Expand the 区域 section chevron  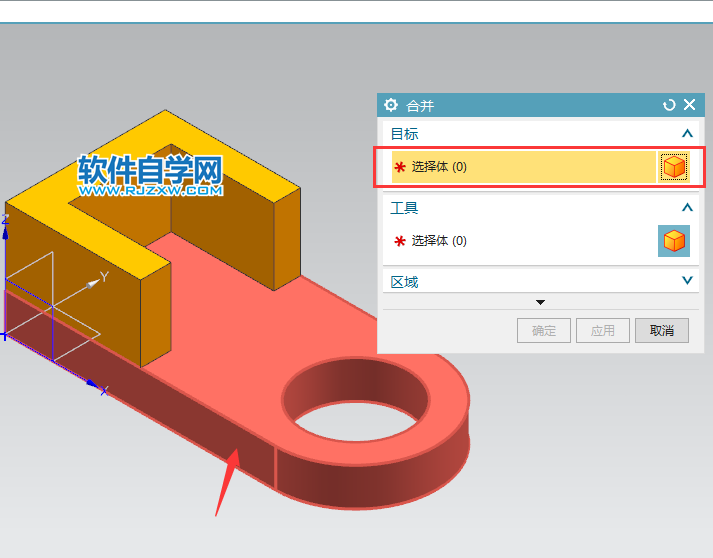(x=687, y=280)
